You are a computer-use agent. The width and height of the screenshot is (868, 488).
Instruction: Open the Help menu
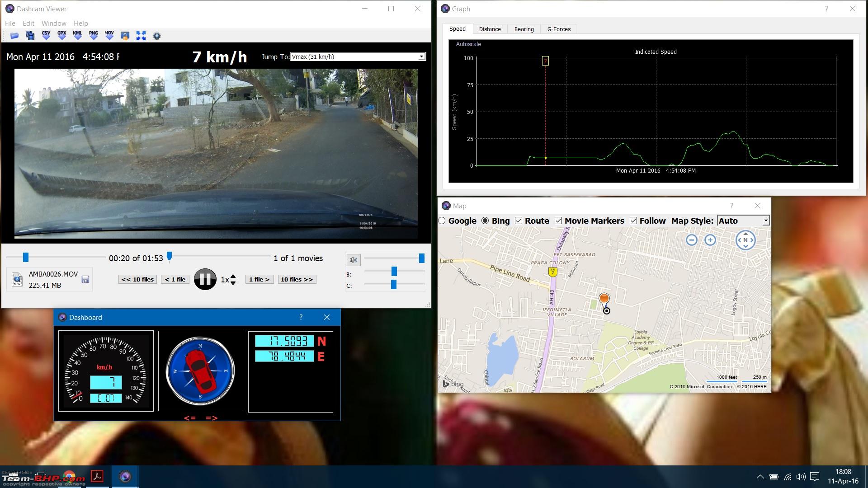(x=81, y=23)
